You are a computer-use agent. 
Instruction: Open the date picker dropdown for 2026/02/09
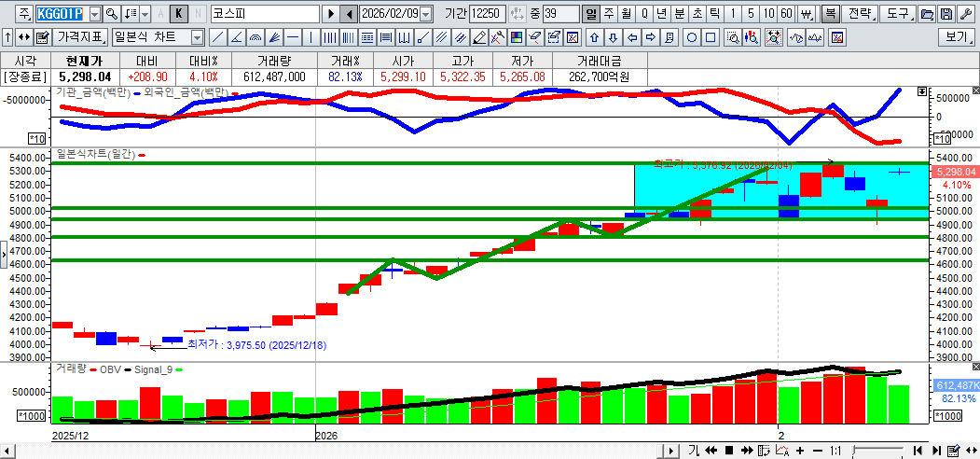426,14
